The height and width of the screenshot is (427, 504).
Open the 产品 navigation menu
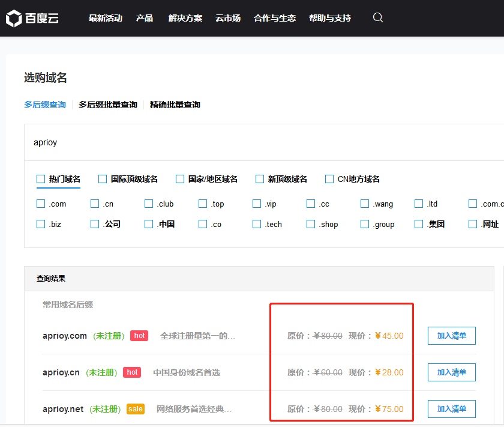coord(145,18)
